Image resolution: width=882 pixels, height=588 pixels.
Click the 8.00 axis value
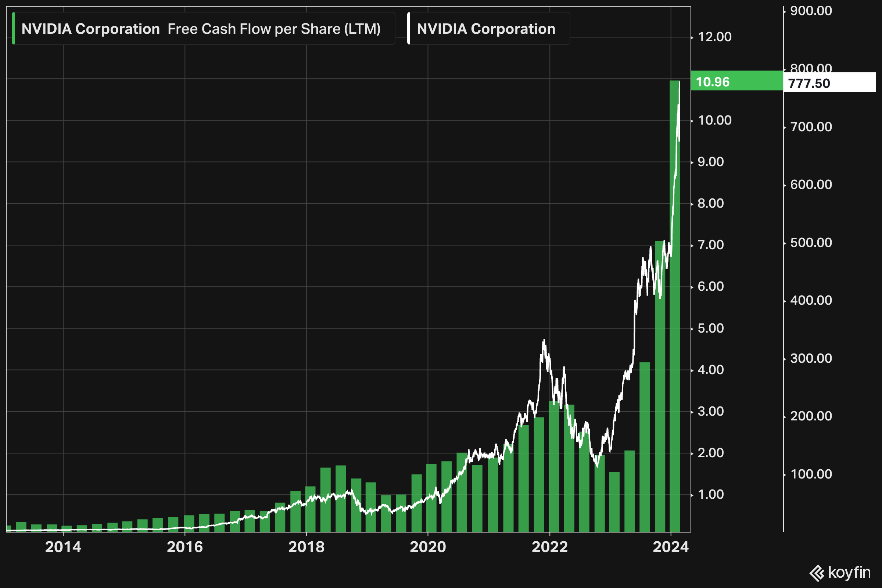point(711,204)
